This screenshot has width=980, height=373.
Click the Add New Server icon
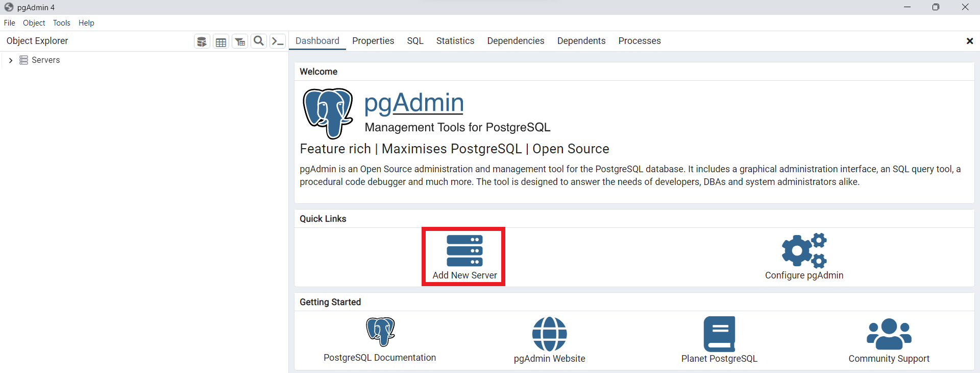pyautogui.click(x=464, y=251)
